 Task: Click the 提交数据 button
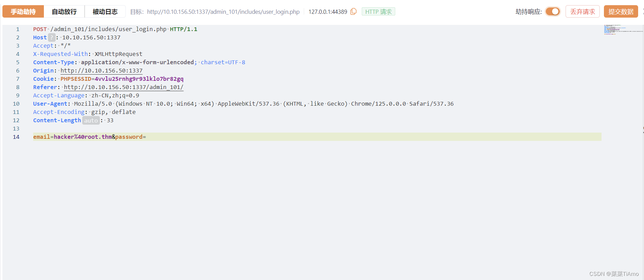click(x=621, y=11)
